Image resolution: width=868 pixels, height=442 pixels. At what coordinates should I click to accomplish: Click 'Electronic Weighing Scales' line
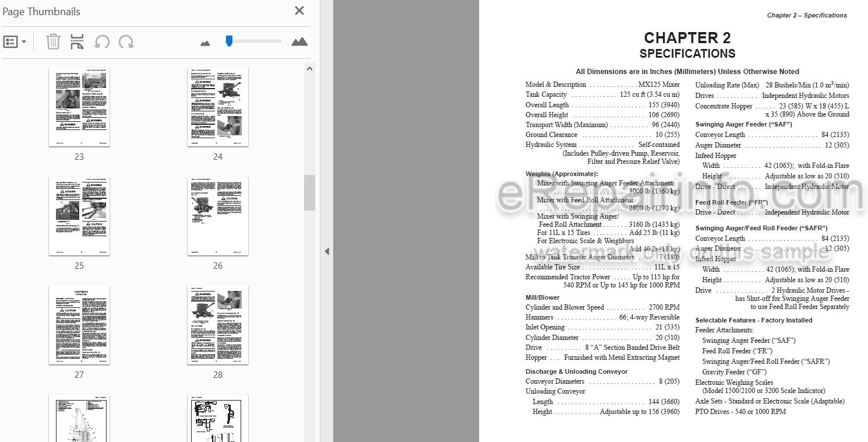click(x=735, y=383)
